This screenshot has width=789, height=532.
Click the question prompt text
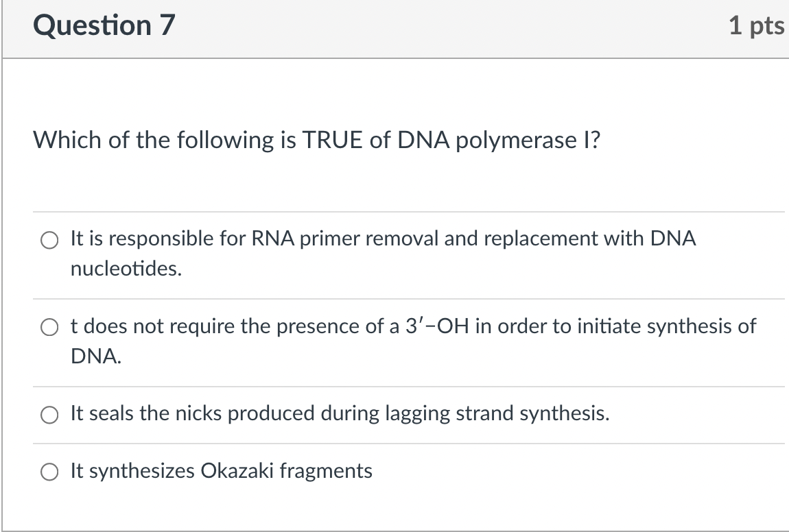318,140
